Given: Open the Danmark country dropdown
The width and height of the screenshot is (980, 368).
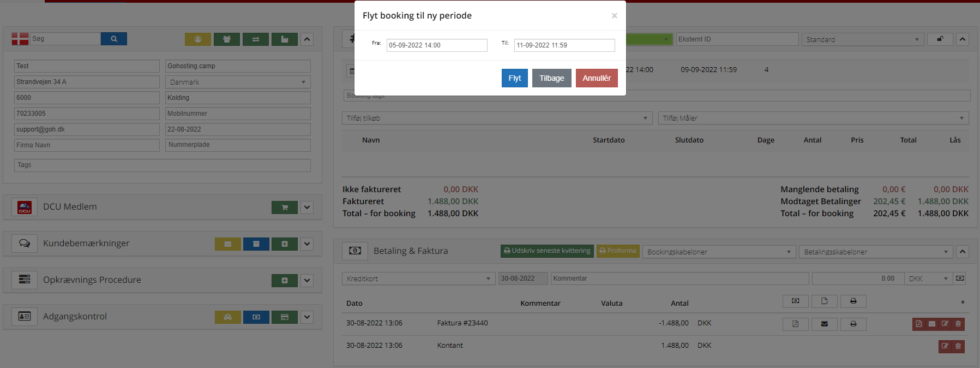Looking at the screenshot, I should [238, 82].
